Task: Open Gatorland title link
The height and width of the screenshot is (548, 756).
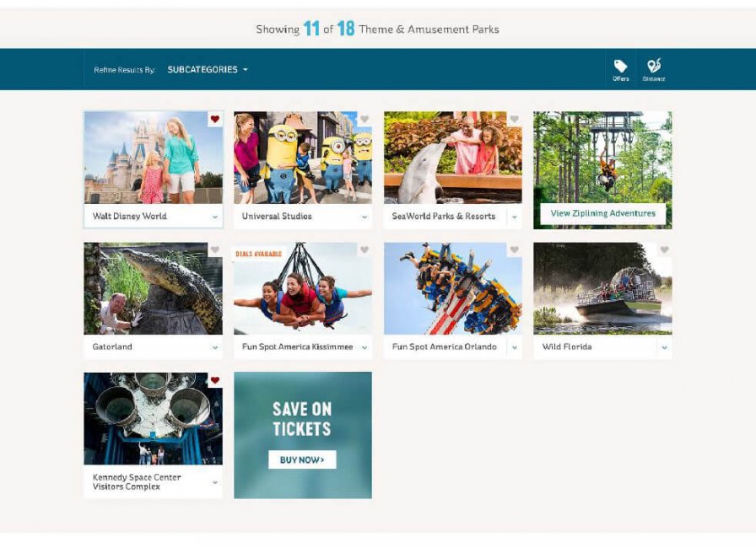Action: pyautogui.click(x=112, y=347)
